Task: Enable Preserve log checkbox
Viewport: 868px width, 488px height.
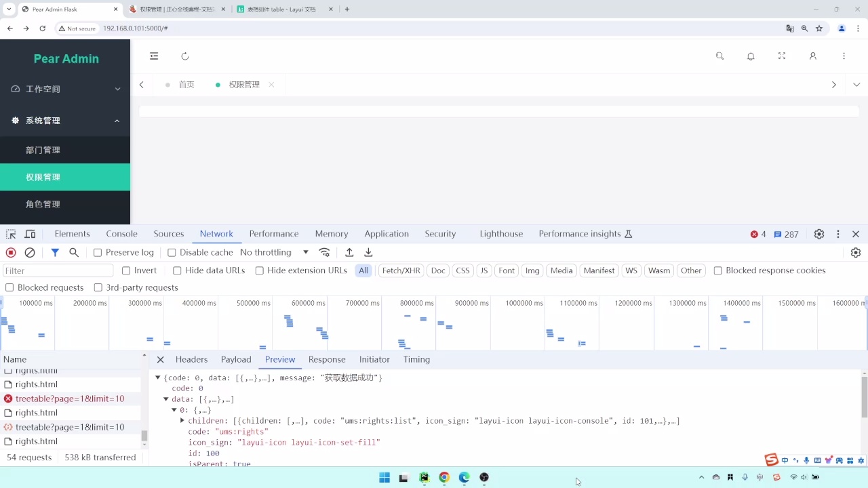Action: point(98,252)
